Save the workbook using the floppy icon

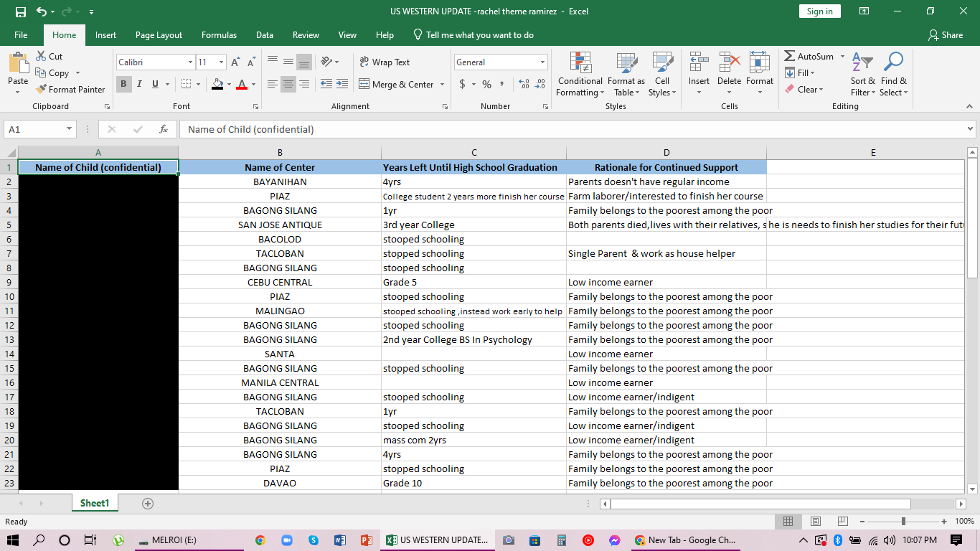pyautogui.click(x=20, y=11)
